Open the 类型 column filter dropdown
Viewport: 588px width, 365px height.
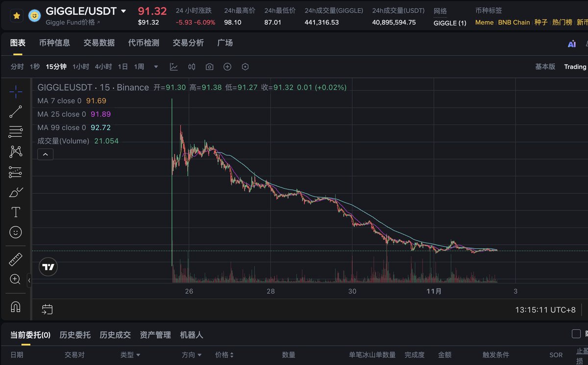(130, 355)
